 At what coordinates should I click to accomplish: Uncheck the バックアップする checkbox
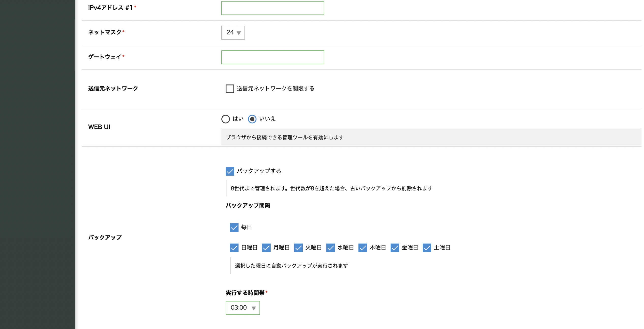(x=230, y=171)
